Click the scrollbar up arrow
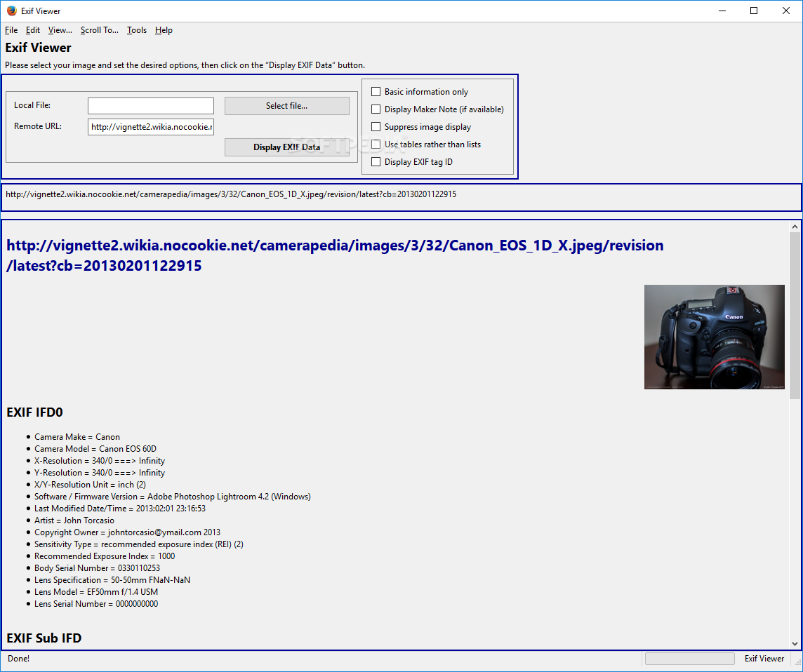The height and width of the screenshot is (672, 803). point(795,226)
